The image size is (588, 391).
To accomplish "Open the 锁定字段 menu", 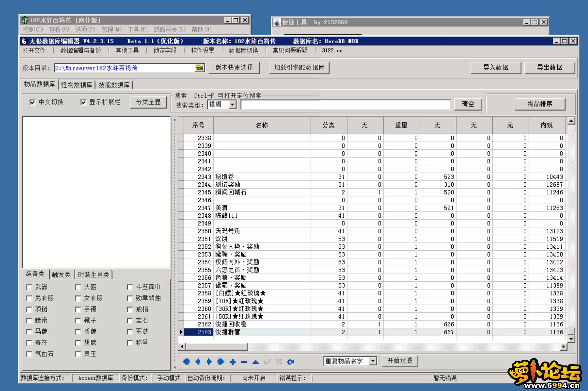I will (165, 50).
